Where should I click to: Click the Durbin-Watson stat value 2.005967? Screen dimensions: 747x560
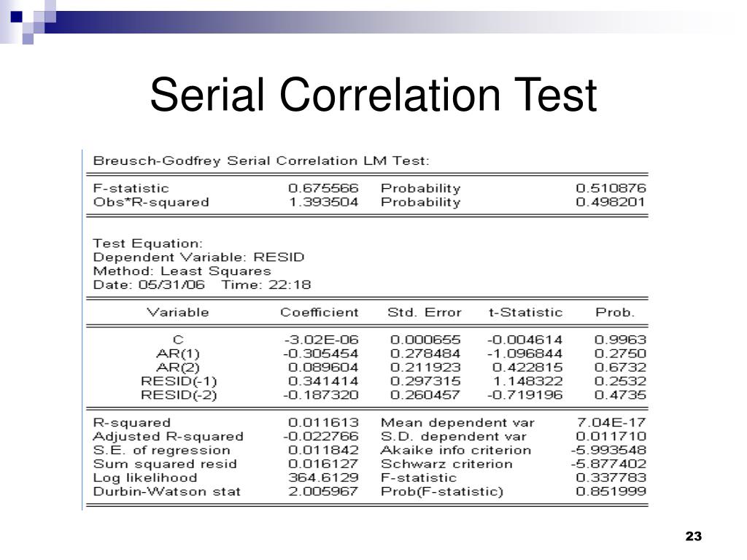tap(323, 491)
